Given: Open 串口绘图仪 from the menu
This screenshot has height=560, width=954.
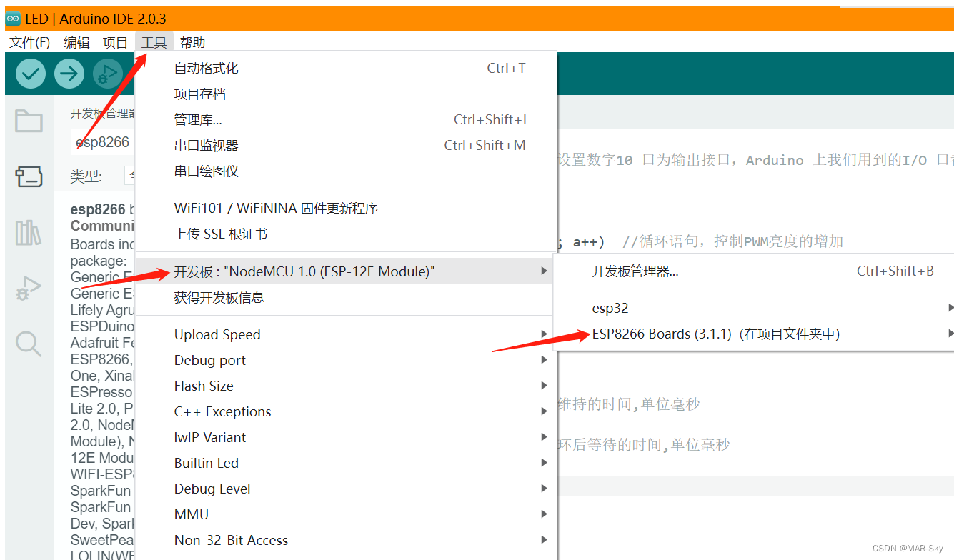Looking at the screenshot, I should [x=346, y=171].
